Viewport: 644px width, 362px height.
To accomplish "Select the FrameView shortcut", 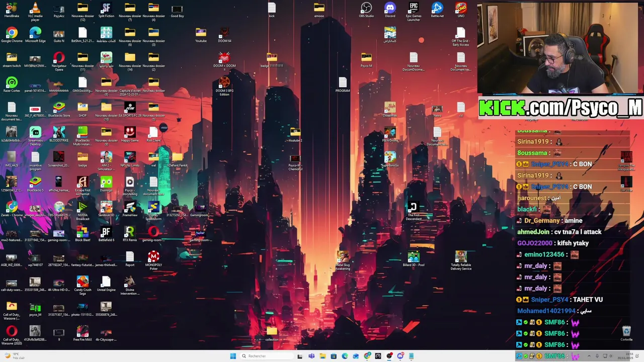I will click(x=130, y=209).
